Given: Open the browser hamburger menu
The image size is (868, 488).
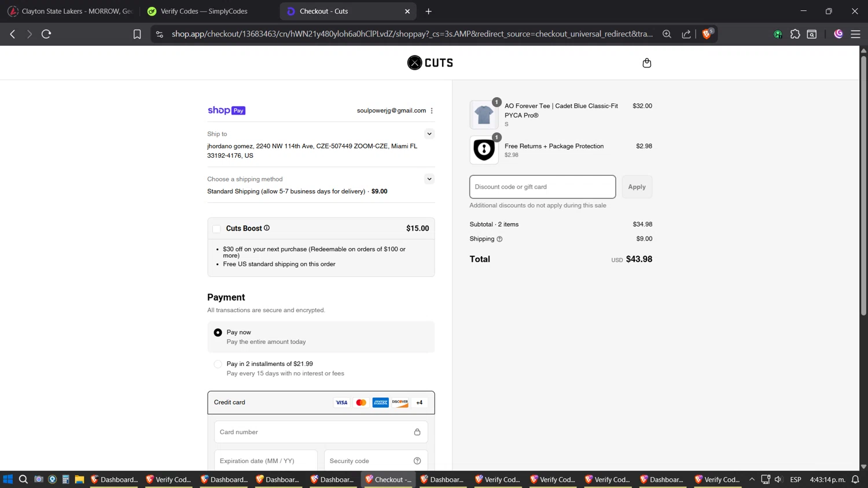Looking at the screenshot, I should (x=855, y=34).
